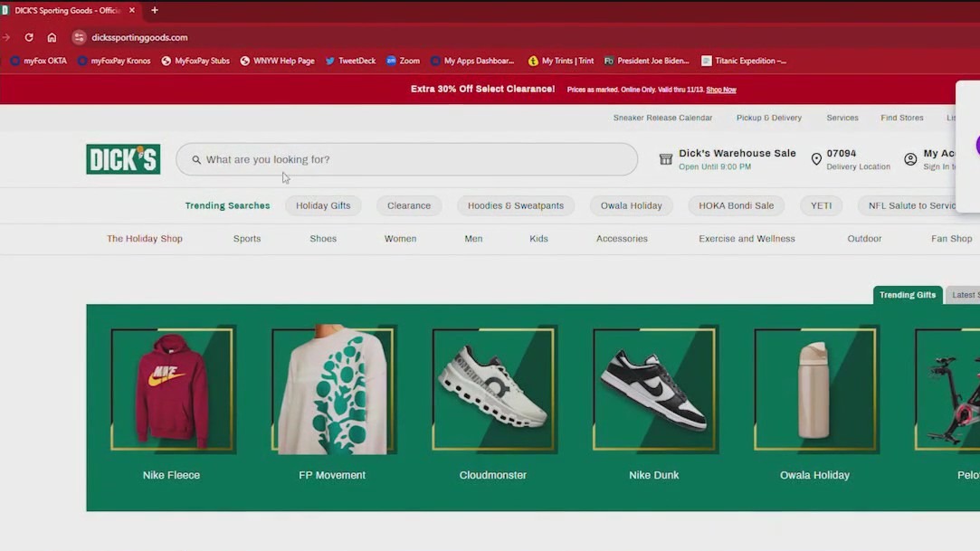Open the Men menu
980x551 pixels.
pos(473,239)
